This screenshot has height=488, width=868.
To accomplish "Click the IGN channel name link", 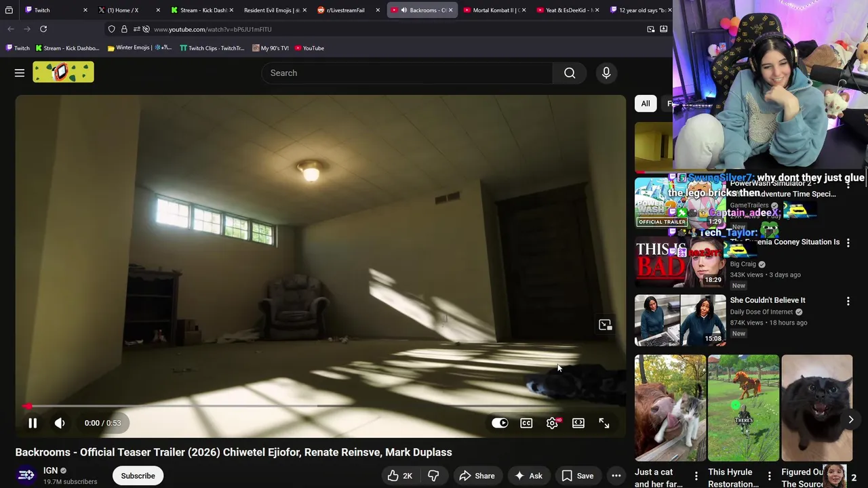I will (x=50, y=470).
